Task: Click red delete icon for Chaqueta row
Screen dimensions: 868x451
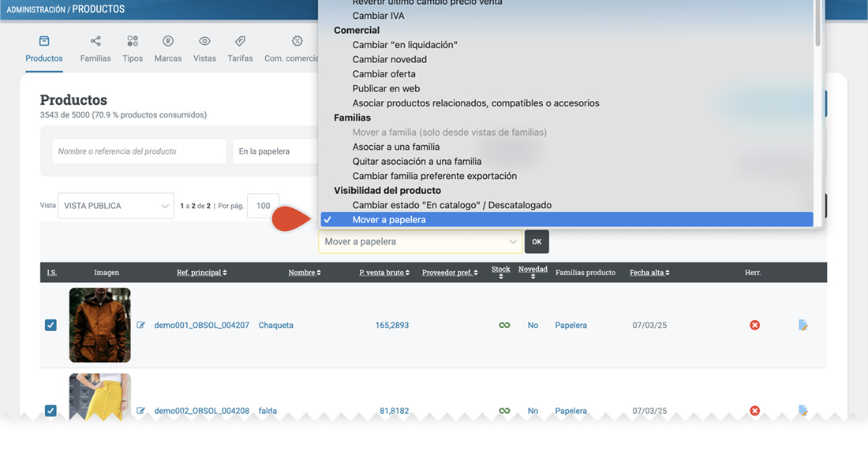Action: [754, 325]
